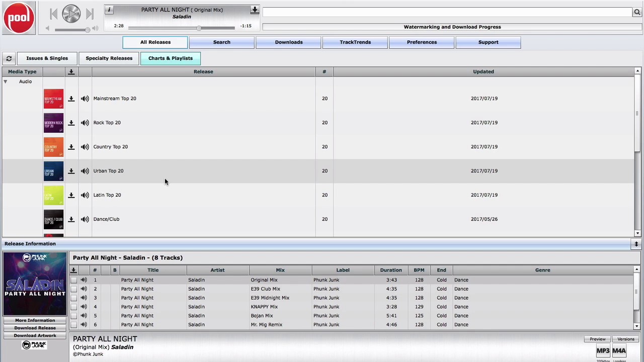Play track 1 Original Mix speaker icon

point(84,280)
